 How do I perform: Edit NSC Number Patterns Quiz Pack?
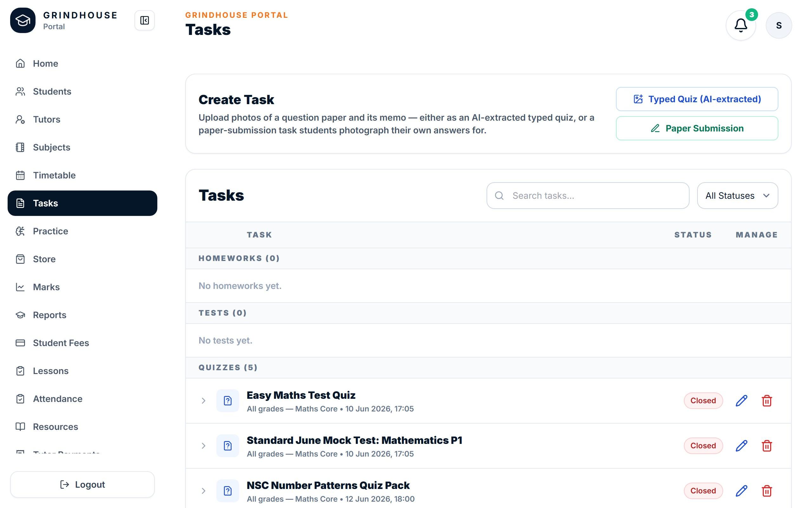click(x=741, y=491)
